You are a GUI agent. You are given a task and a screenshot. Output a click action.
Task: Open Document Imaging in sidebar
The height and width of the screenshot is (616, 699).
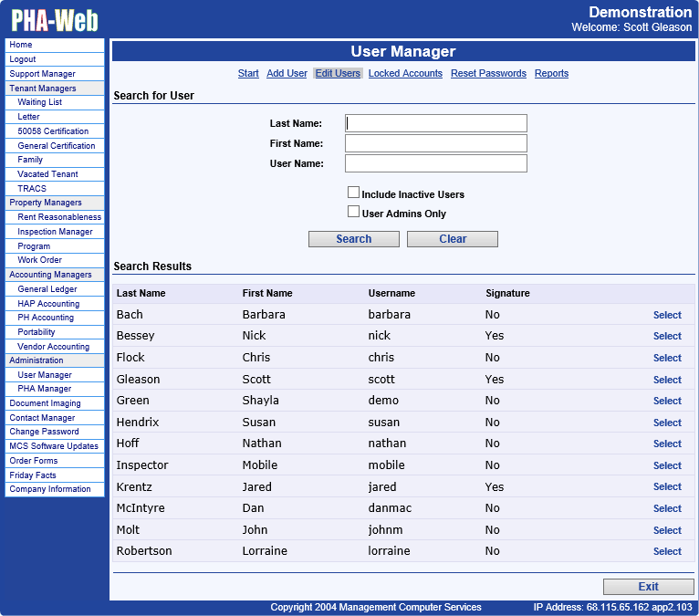tap(55, 403)
